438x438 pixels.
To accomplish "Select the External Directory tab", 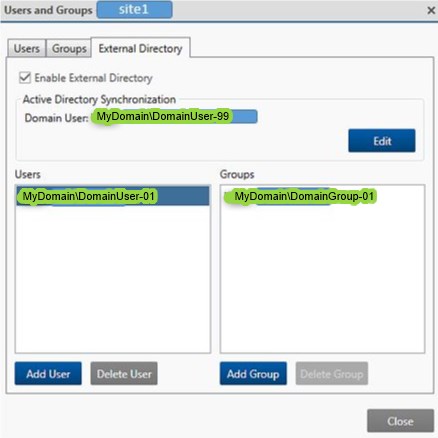I will 140,49.
